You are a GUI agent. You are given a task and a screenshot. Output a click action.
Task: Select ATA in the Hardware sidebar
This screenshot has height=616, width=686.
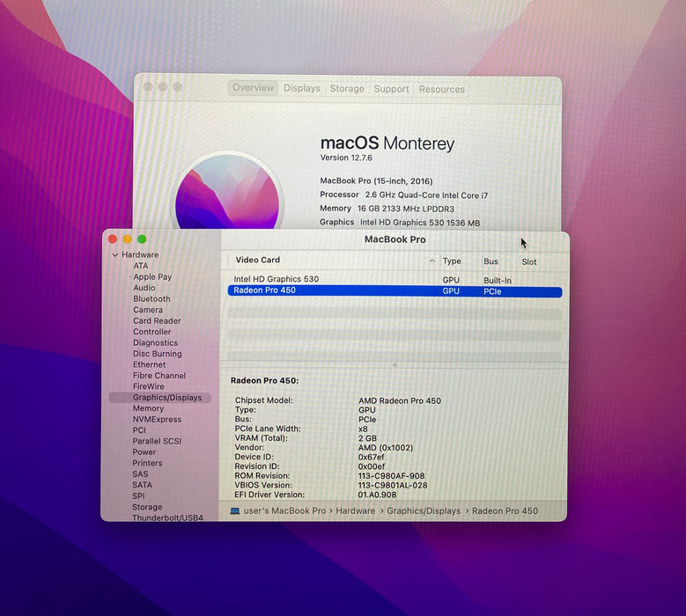point(141,266)
